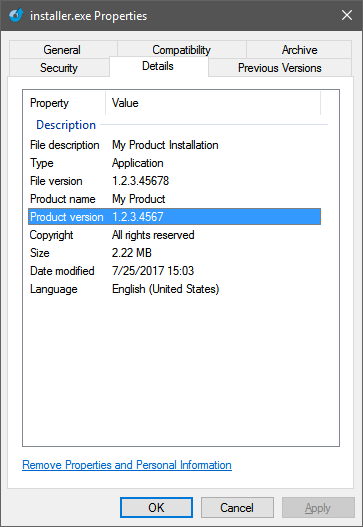Confirm with the OK button

[x=156, y=508]
